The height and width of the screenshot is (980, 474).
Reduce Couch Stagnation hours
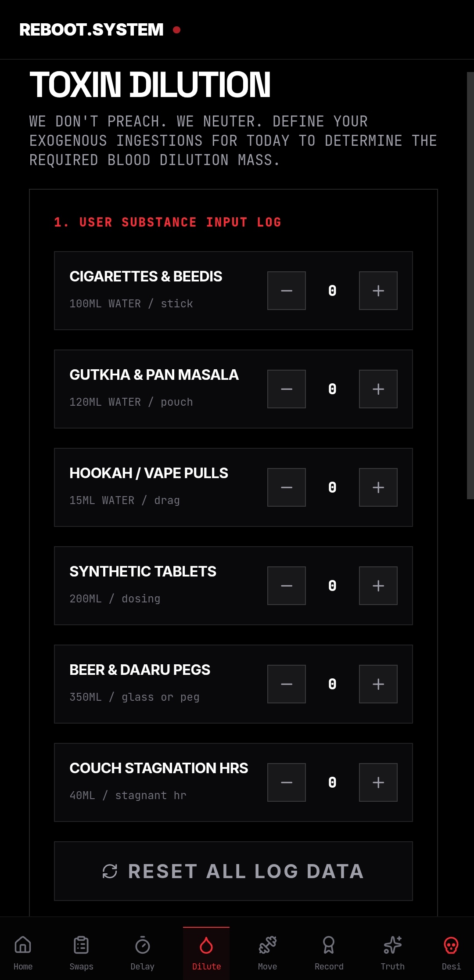287,782
